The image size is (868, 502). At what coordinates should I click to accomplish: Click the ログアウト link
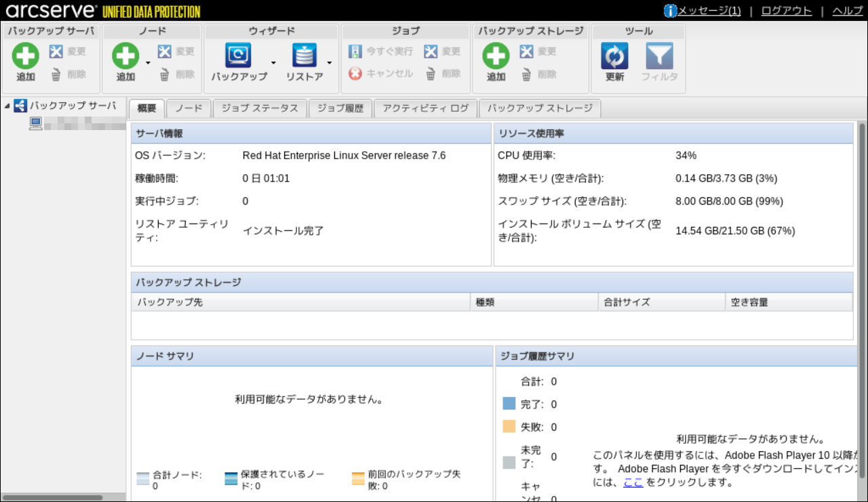pyautogui.click(x=787, y=11)
